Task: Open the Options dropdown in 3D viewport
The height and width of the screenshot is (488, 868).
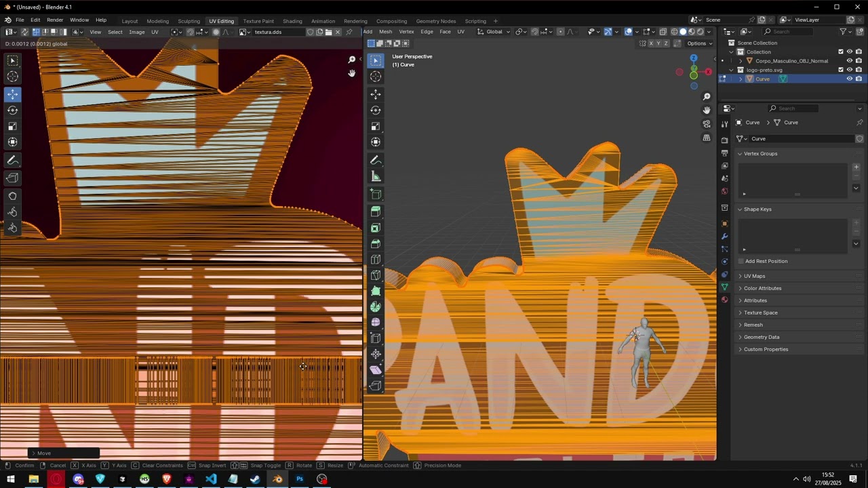Action: 699,43
